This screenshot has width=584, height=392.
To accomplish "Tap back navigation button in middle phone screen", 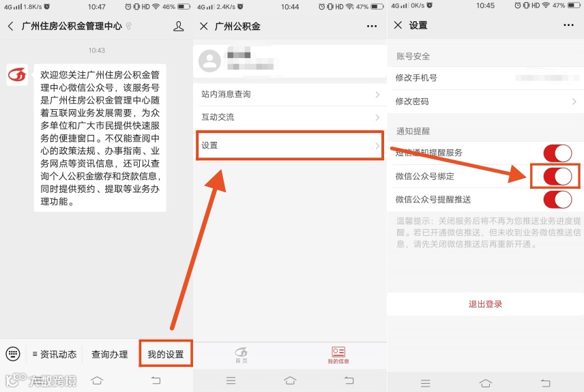I will click(349, 380).
